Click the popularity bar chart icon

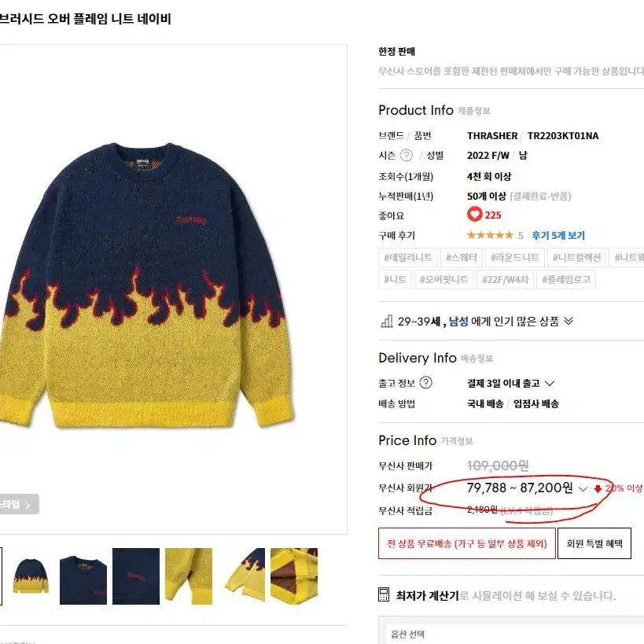pos(387,321)
